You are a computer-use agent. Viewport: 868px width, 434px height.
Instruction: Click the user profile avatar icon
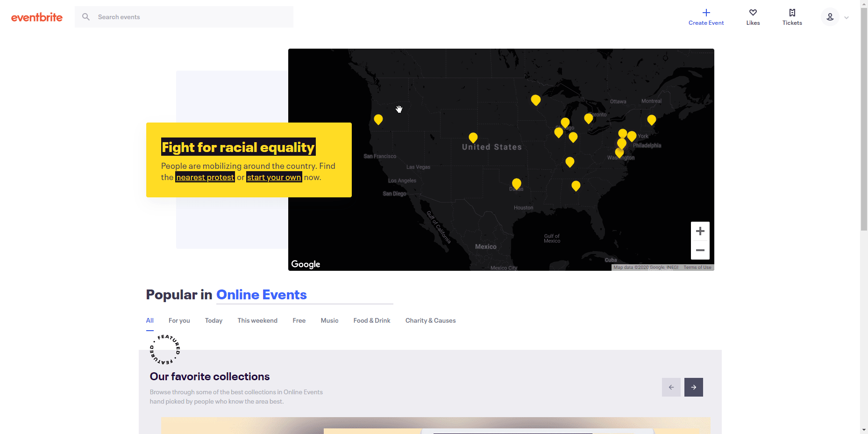(x=830, y=17)
